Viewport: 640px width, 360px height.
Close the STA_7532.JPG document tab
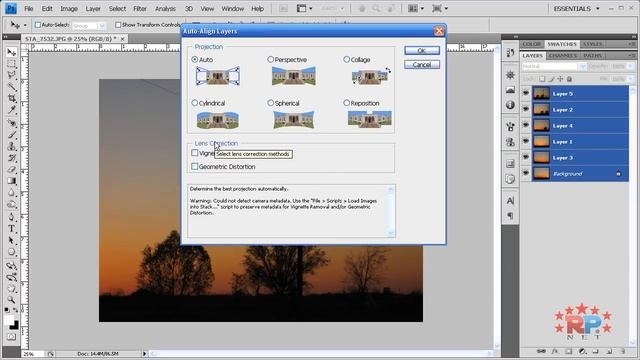pos(122,39)
